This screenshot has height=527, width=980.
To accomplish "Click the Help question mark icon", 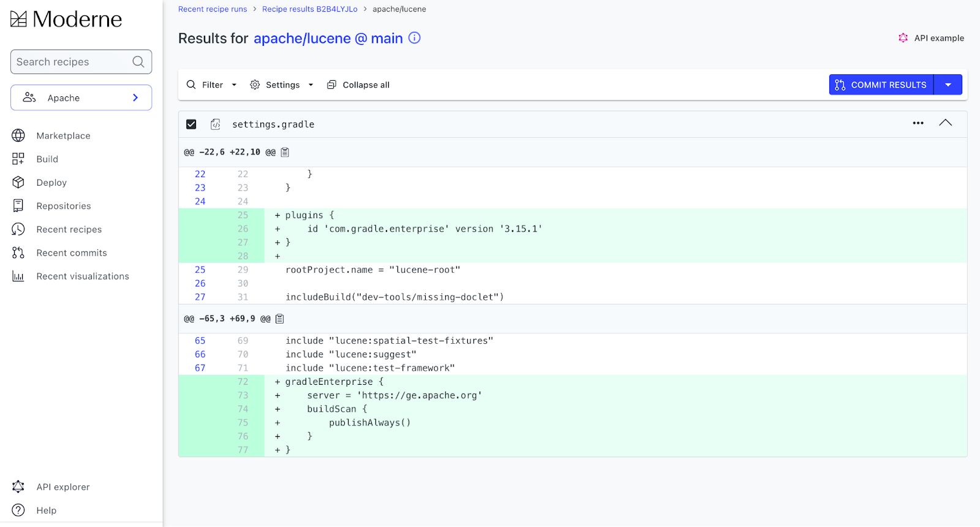I will click(x=18, y=510).
